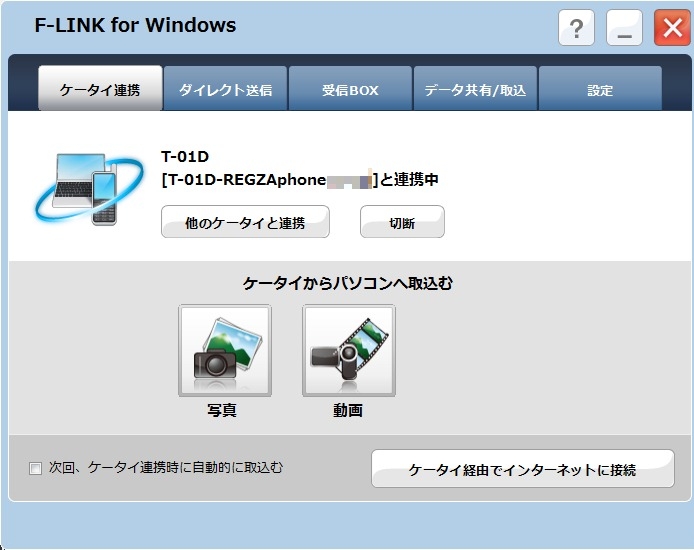Click ケータイ経由でインターネットに接続 button
694x550 pixels.
pyautogui.click(x=523, y=469)
